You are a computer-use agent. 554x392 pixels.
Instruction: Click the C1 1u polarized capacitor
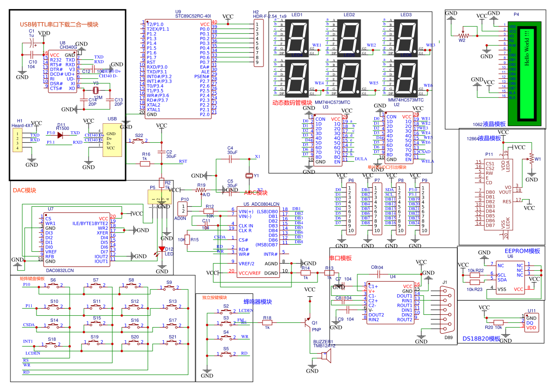coord(33,44)
